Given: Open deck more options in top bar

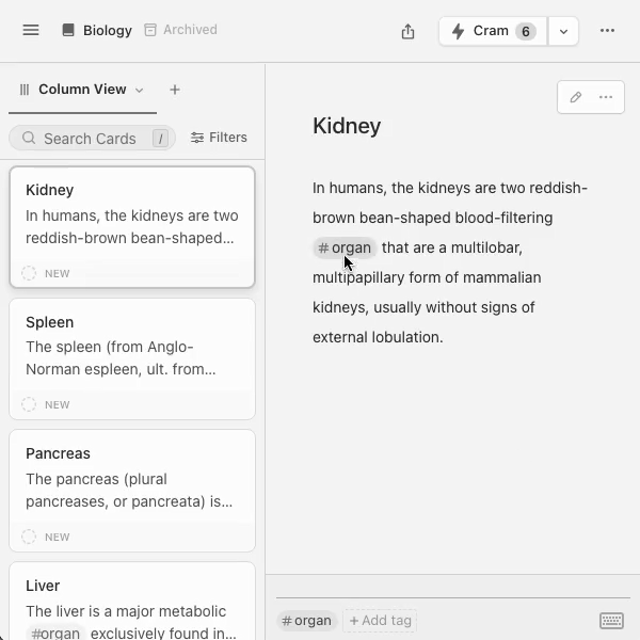Looking at the screenshot, I should coord(607,31).
